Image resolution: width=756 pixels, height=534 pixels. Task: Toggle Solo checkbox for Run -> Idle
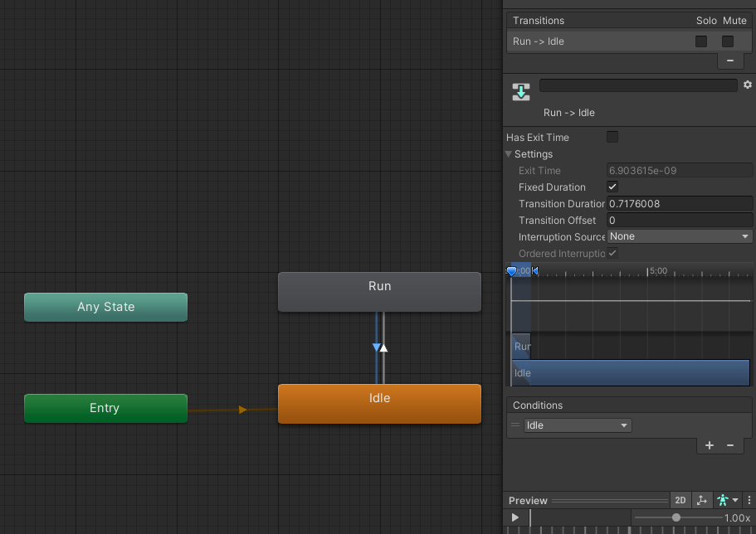(701, 41)
